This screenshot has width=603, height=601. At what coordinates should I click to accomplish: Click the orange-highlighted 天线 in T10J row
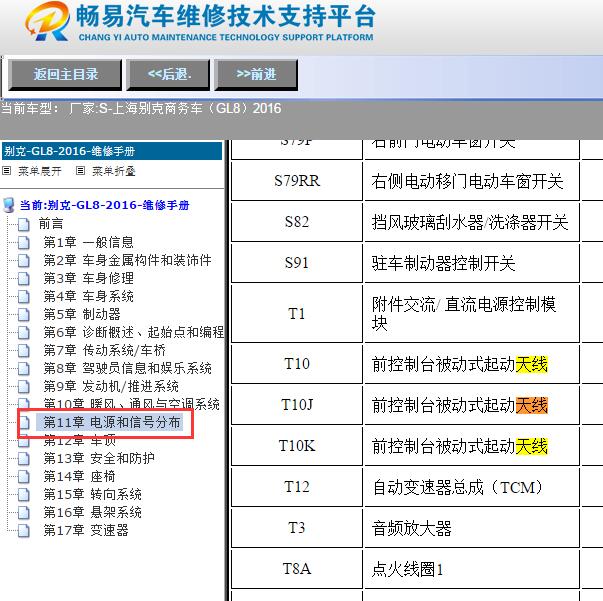pyautogui.click(x=531, y=405)
